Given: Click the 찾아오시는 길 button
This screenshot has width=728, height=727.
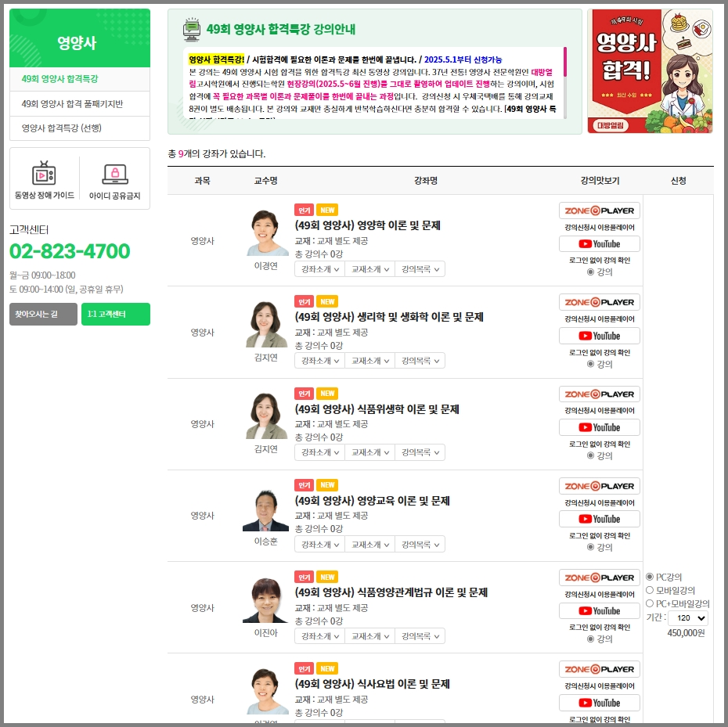Looking at the screenshot, I should coord(43,315).
